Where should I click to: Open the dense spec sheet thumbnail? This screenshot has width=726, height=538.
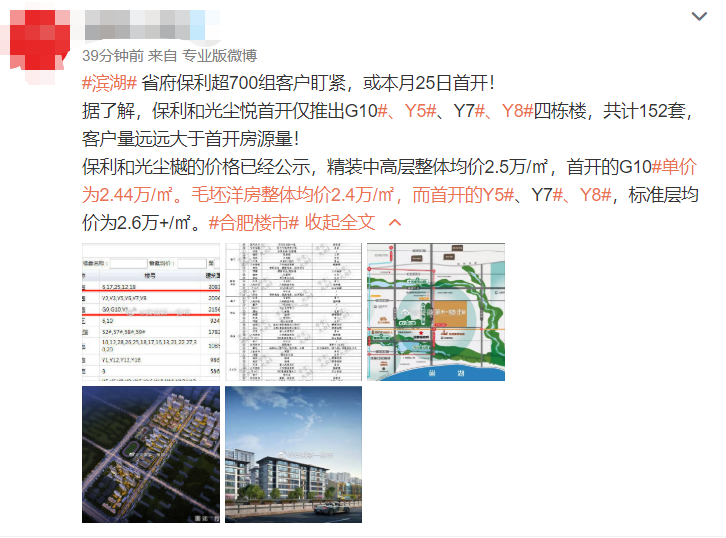pos(294,312)
